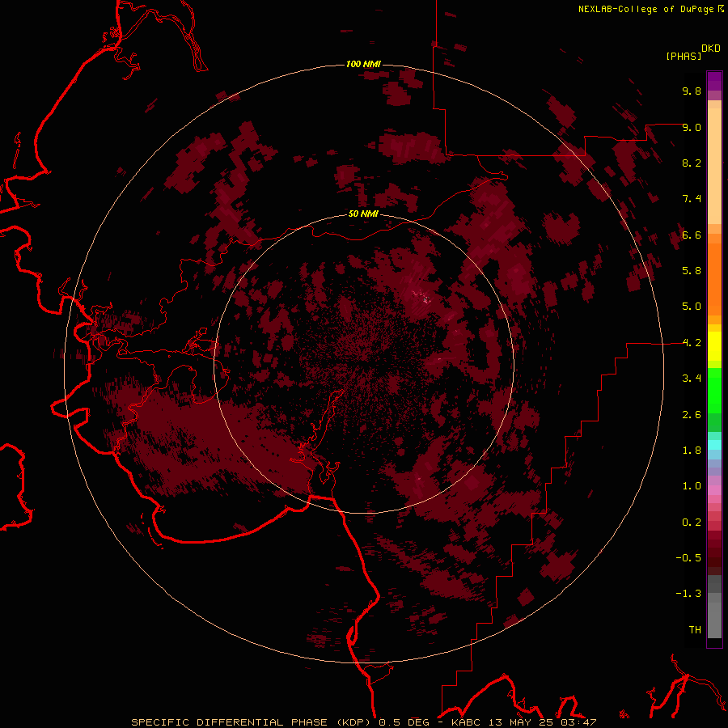728x728 pixels.
Task: Click the cyan segment of the color bar
Action: coord(714,445)
